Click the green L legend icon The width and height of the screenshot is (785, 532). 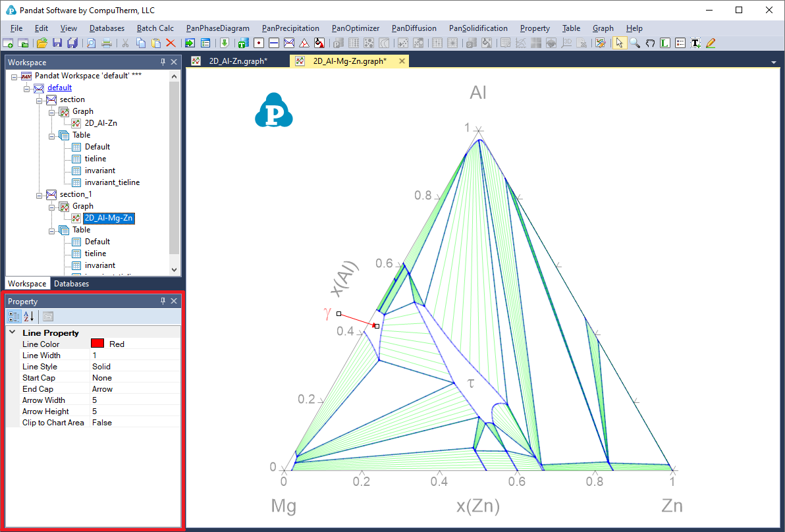coord(665,43)
